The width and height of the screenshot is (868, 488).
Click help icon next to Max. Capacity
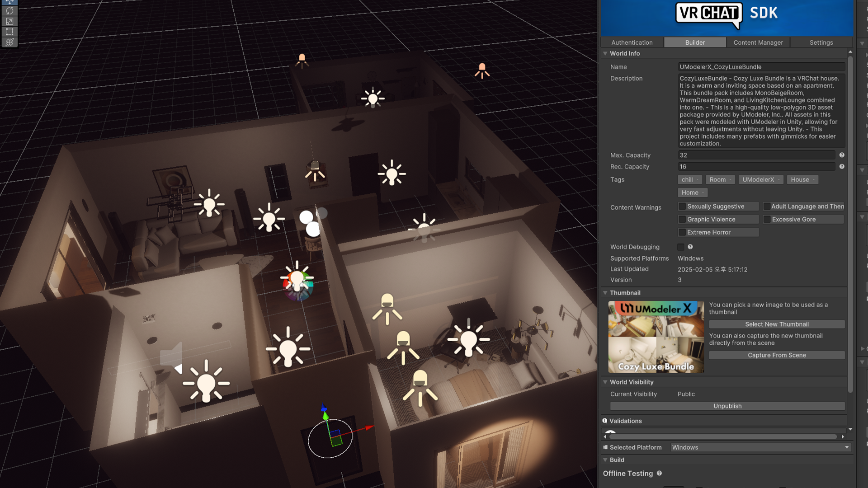coord(842,155)
